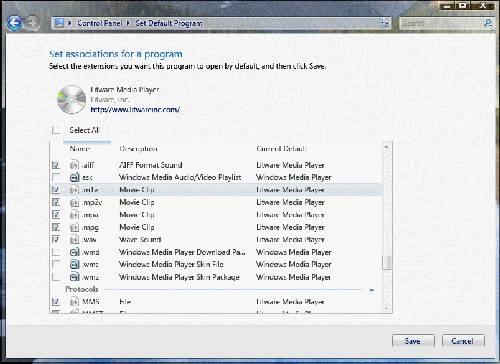Click the Litware Media Player program name
This screenshot has height=364, width=500.
[x=125, y=90]
